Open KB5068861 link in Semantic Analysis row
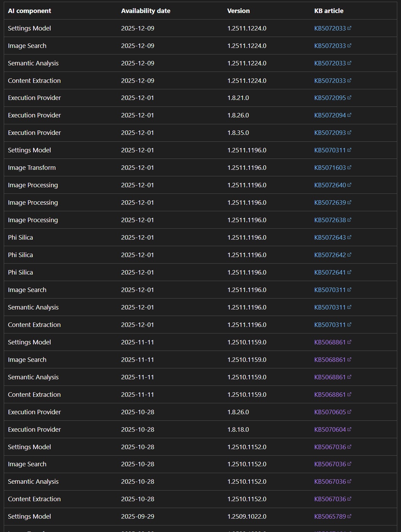Viewport: 401px width, 532px height. 330,377
